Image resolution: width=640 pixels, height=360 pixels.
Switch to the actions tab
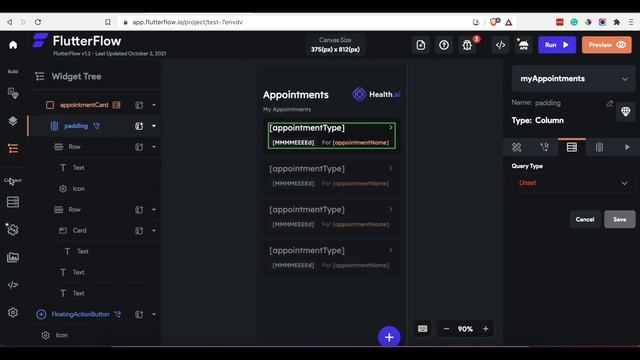(544, 147)
